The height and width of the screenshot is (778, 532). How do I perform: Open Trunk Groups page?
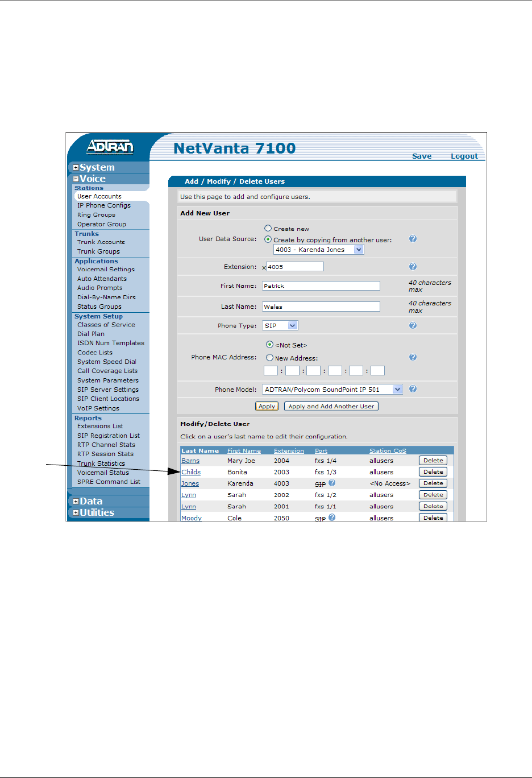pyautogui.click(x=99, y=251)
